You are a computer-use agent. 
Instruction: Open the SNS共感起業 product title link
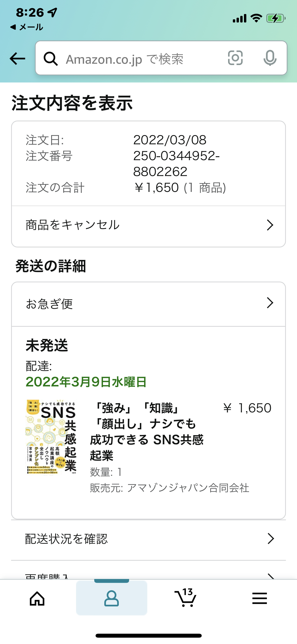[147, 432]
